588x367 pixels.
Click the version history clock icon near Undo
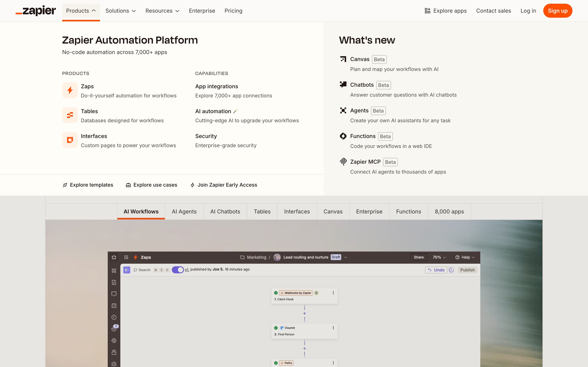coord(451,270)
